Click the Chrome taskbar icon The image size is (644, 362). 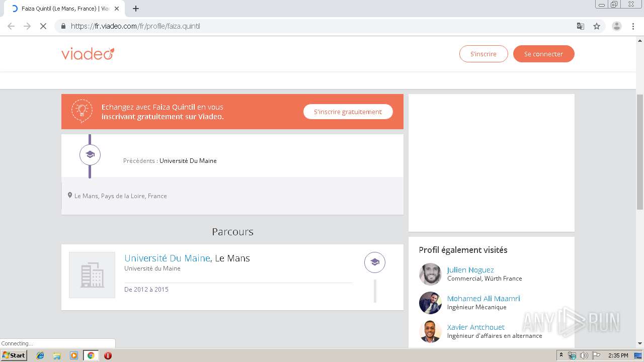(x=91, y=355)
